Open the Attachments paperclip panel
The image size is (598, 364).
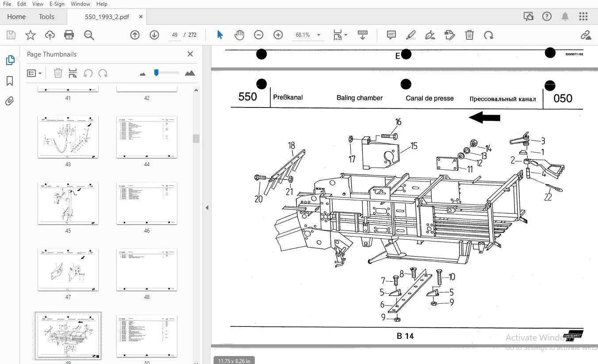[x=10, y=101]
